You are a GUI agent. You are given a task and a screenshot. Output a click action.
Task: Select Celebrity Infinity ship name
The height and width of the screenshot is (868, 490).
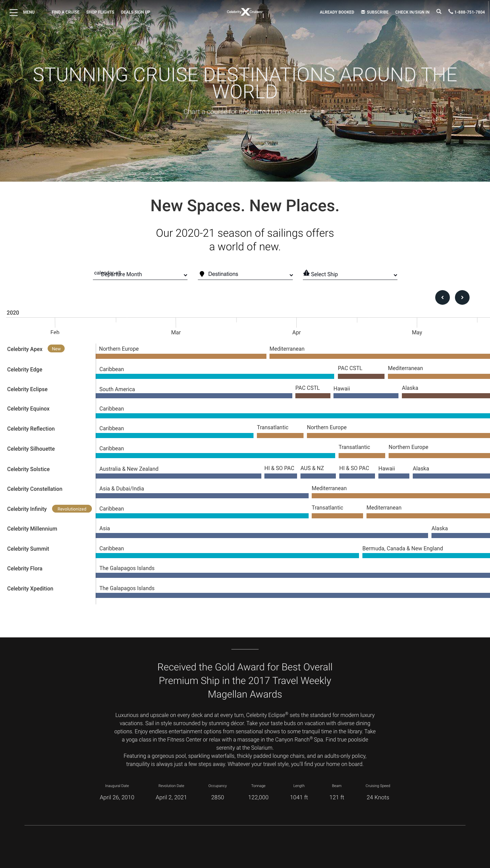pos(27,509)
